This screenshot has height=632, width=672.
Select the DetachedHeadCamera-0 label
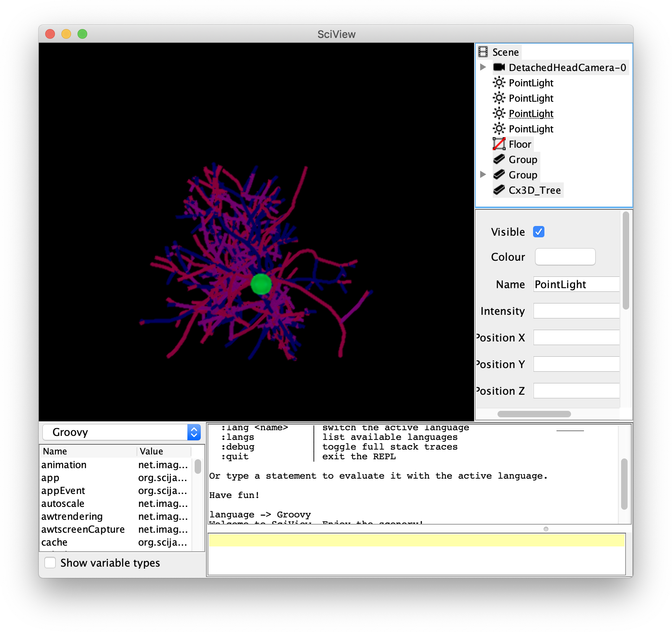tap(567, 67)
